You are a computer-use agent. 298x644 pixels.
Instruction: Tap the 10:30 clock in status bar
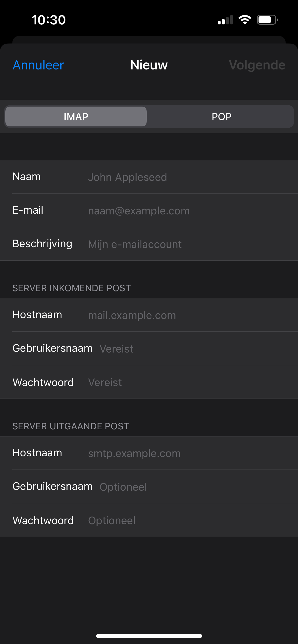(49, 20)
